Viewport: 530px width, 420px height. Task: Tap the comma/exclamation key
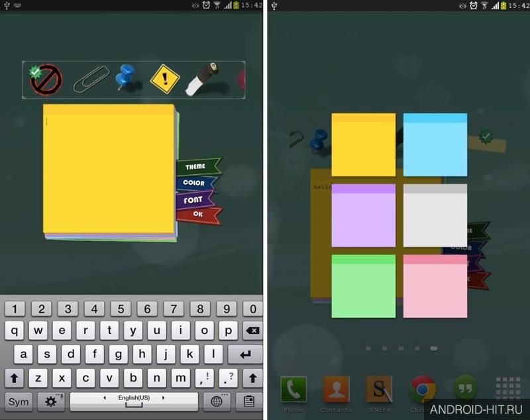pos(205,378)
